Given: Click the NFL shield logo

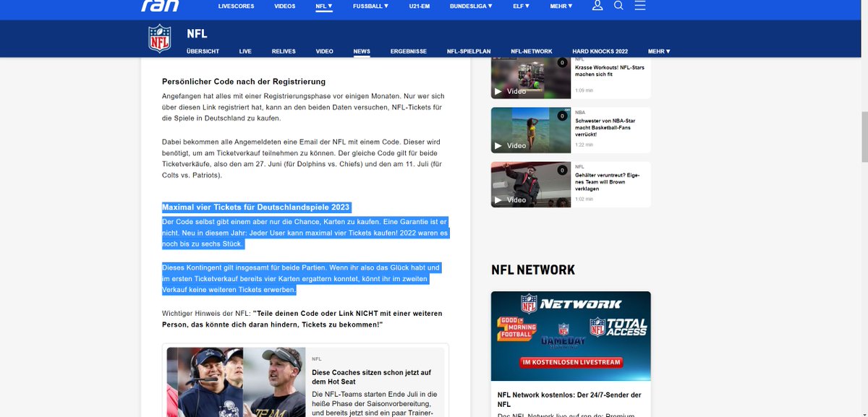Looking at the screenshot, I should click(160, 38).
